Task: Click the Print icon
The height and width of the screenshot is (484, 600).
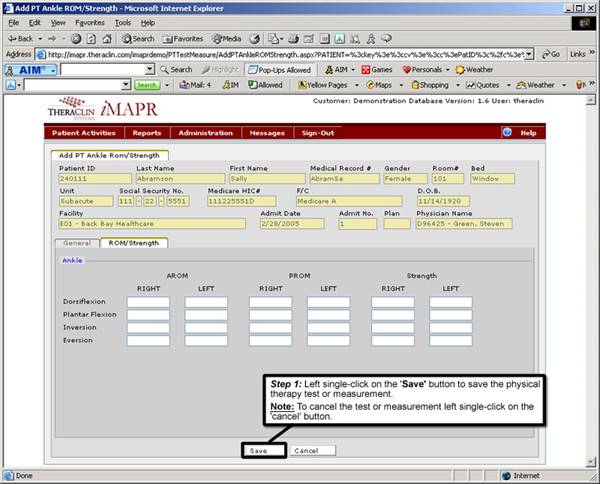Action: [x=293, y=39]
